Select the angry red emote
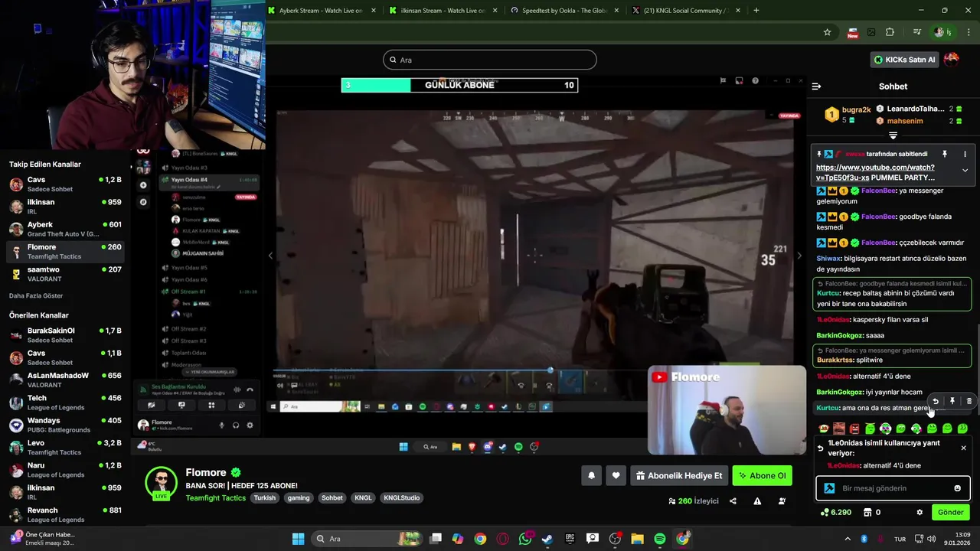 tap(854, 429)
